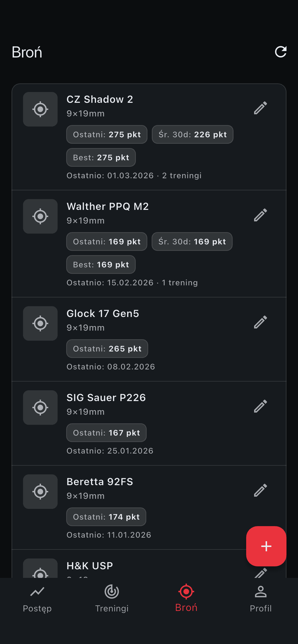Edit the CZ Shadow 2 entry
The height and width of the screenshot is (644, 298).
point(260,108)
